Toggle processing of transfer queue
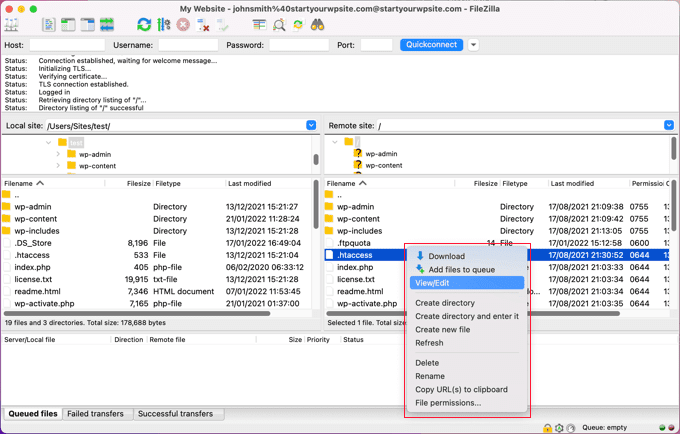Viewport: 680px width, 434px height. point(163,25)
